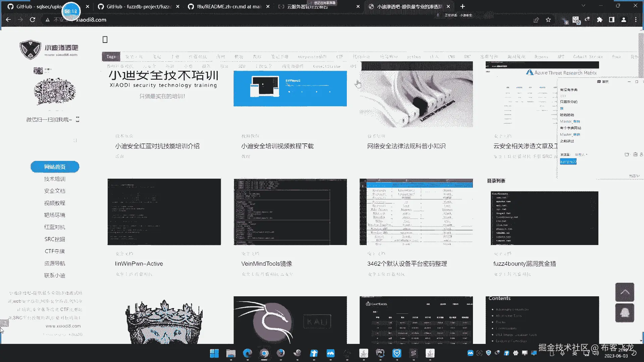644x362 pixels.
Task: Open the Chrome three-dot menu
Action: tap(636, 20)
